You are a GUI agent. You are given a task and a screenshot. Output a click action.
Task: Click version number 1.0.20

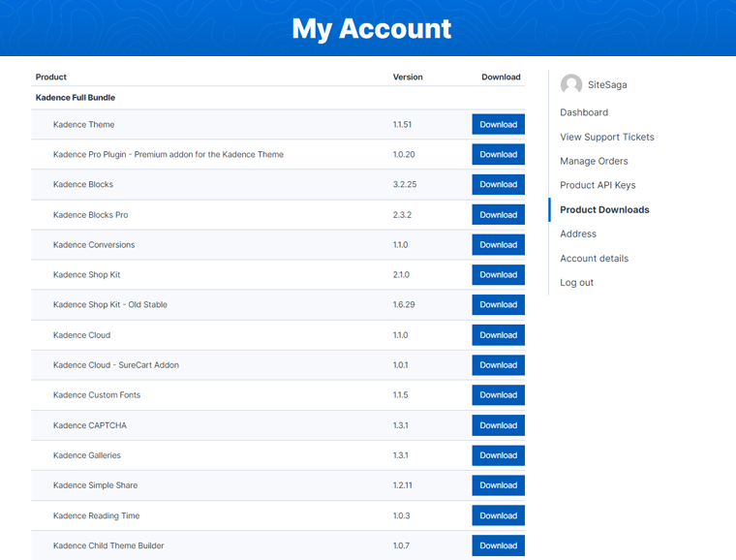pos(404,154)
